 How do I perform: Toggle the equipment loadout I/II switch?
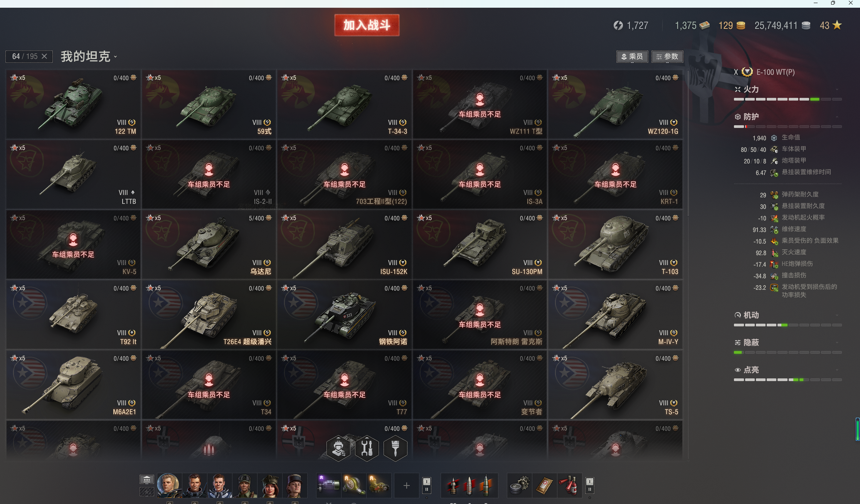point(426,486)
